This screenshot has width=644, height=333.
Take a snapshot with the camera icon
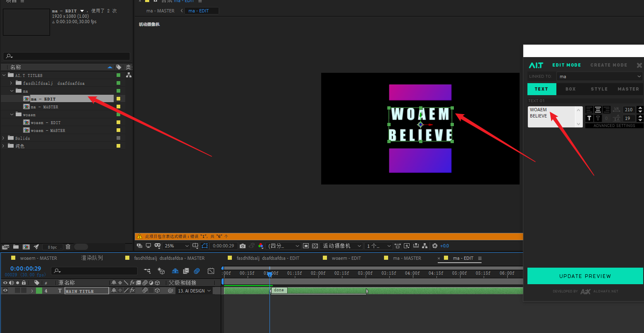coord(243,246)
